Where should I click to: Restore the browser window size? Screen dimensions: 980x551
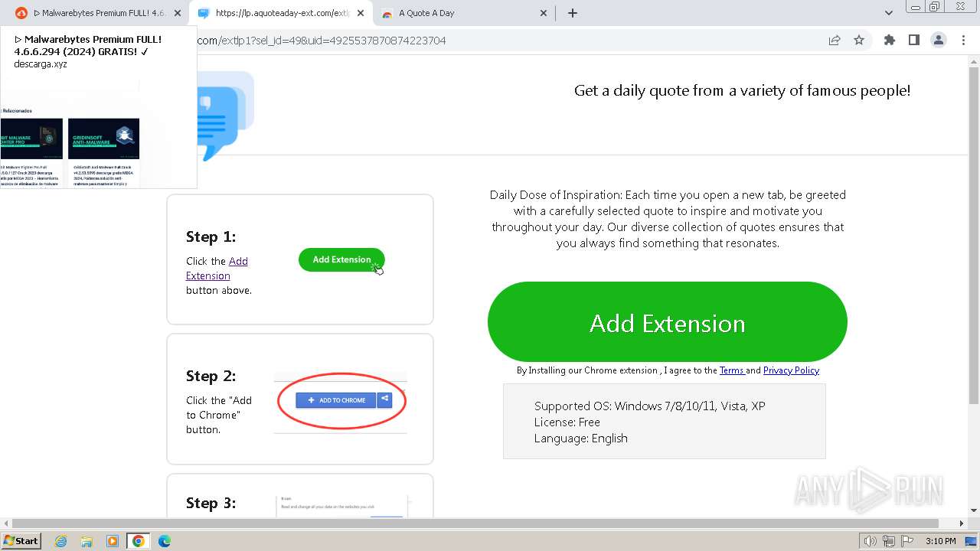click(935, 6)
